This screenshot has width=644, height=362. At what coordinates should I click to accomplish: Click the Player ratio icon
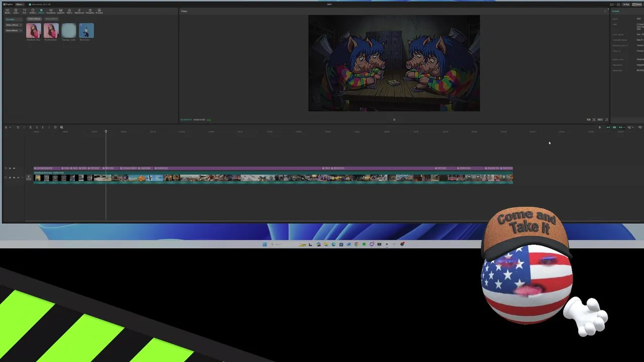[600, 120]
